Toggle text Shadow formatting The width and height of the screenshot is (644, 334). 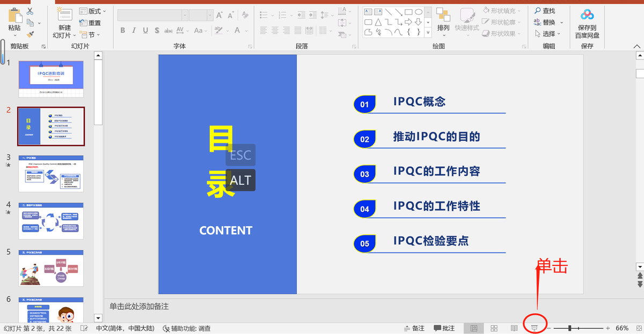(156, 31)
